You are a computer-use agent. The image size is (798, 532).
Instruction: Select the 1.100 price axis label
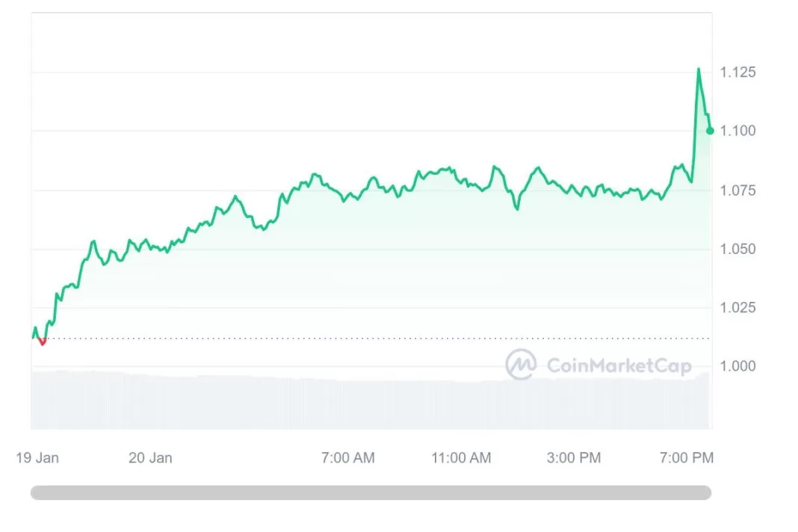[737, 131]
